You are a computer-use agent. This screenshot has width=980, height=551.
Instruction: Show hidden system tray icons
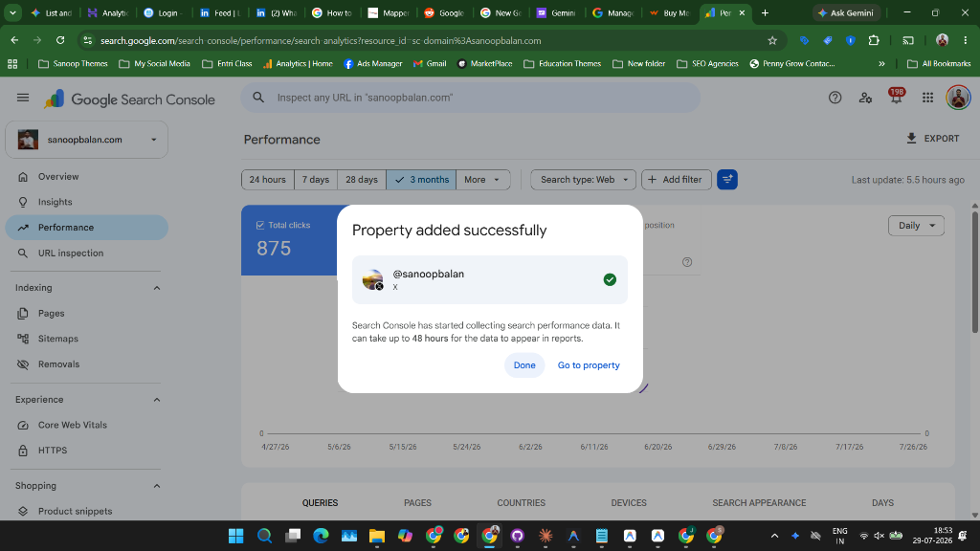click(x=774, y=536)
